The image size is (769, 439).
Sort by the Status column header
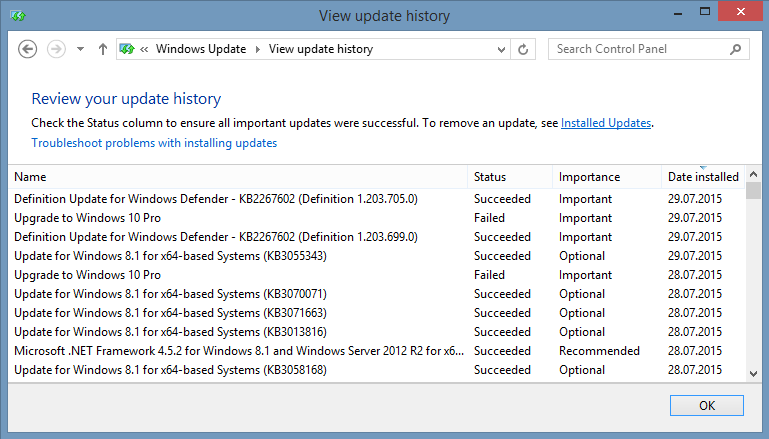pos(510,177)
